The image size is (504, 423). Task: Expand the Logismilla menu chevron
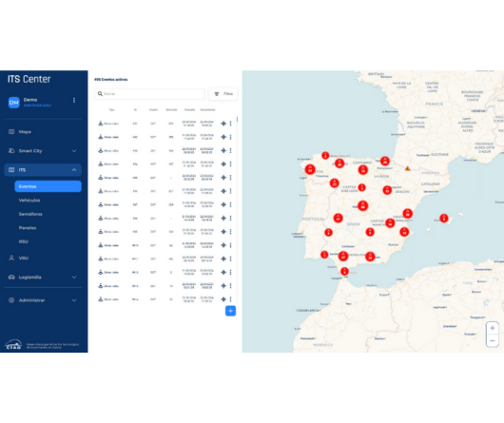(x=74, y=278)
